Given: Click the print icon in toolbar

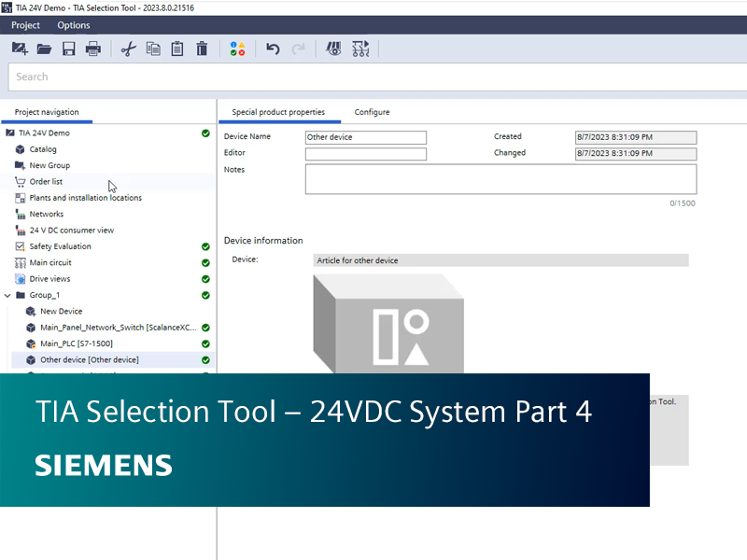Looking at the screenshot, I should coord(93,49).
